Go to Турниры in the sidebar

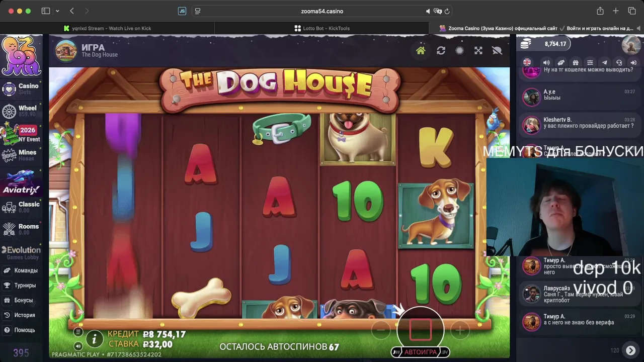pos(21,285)
